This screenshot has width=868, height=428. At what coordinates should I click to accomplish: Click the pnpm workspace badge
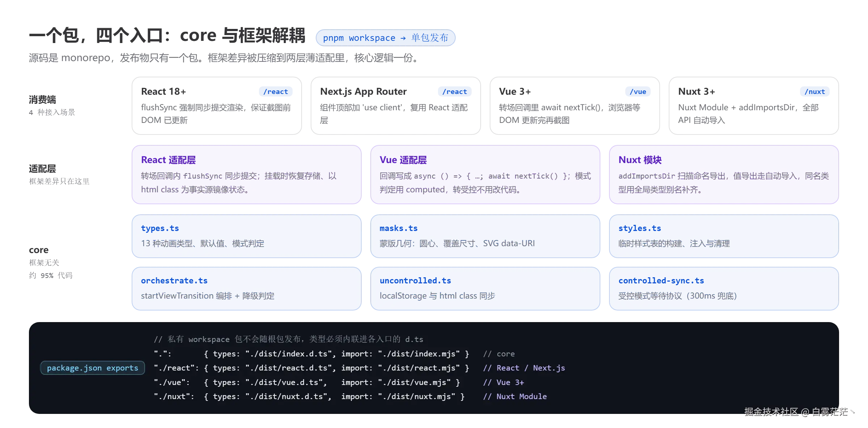click(x=386, y=38)
